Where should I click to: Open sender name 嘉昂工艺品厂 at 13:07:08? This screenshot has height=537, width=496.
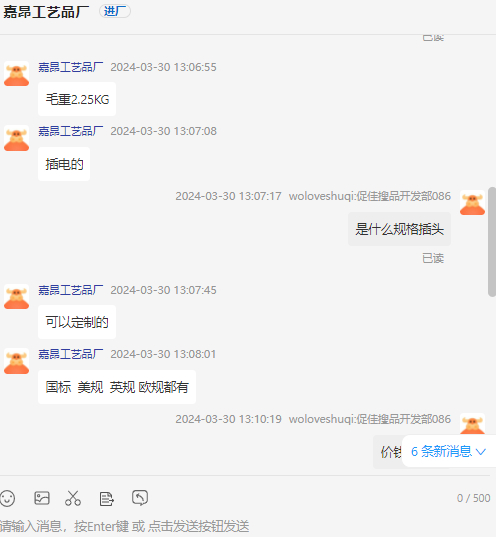[x=71, y=131]
